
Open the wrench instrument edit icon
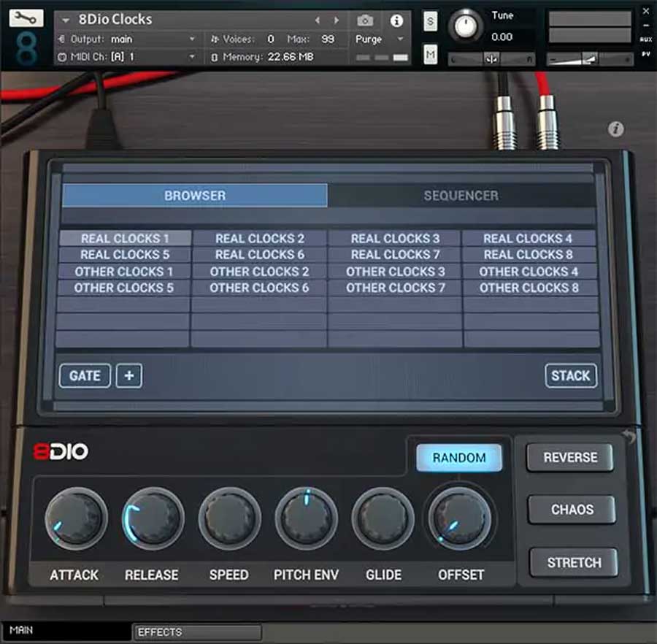point(26,18)
